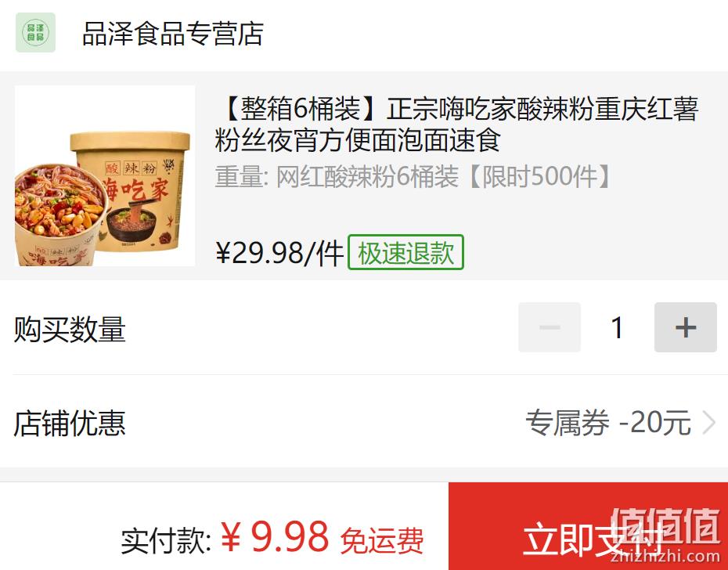Increase purchase quantity with plus icon

685,327
